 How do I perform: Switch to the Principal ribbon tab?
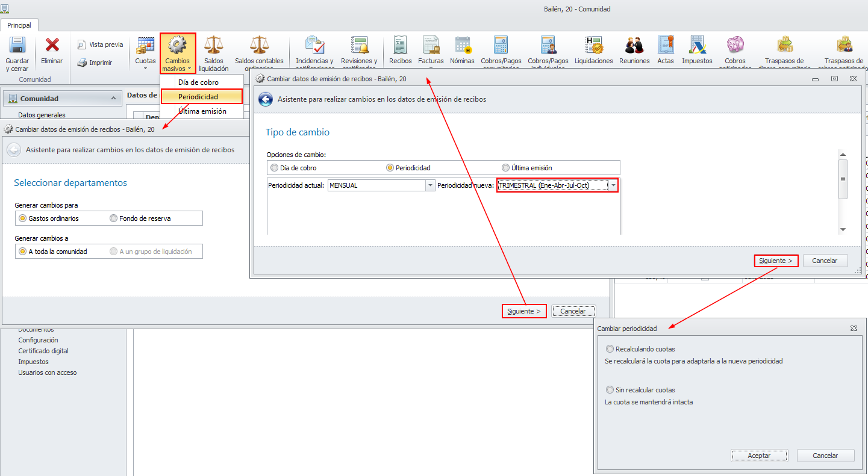19,25
